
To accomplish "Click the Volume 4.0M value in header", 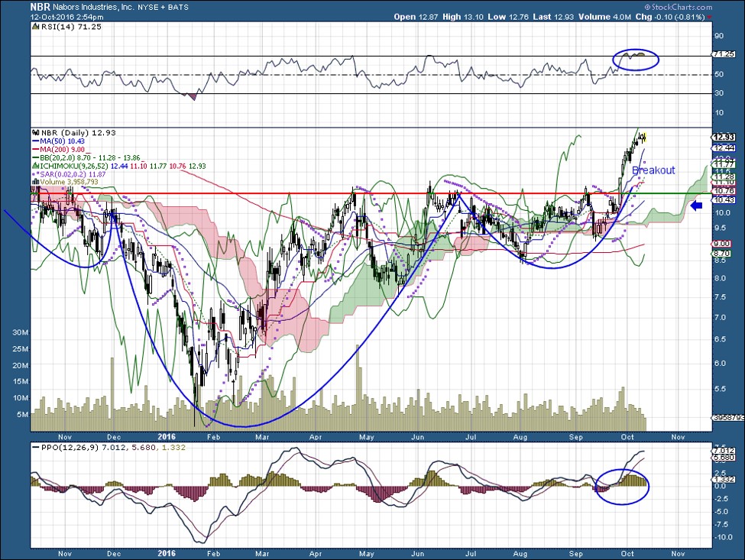I will [x=604, y=17].
